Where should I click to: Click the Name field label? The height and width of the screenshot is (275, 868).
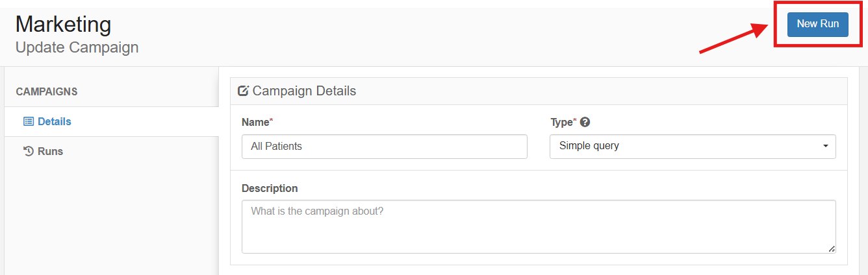point(257,122)
